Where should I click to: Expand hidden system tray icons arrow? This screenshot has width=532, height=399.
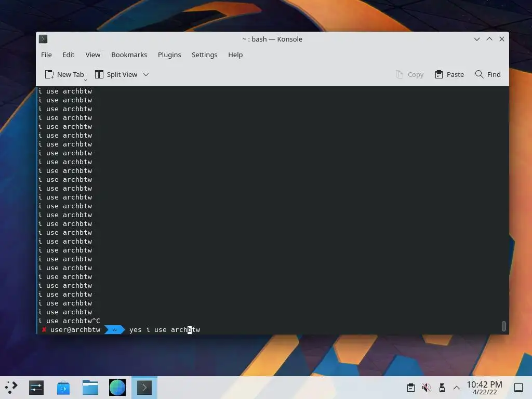(x=457, y=388)
